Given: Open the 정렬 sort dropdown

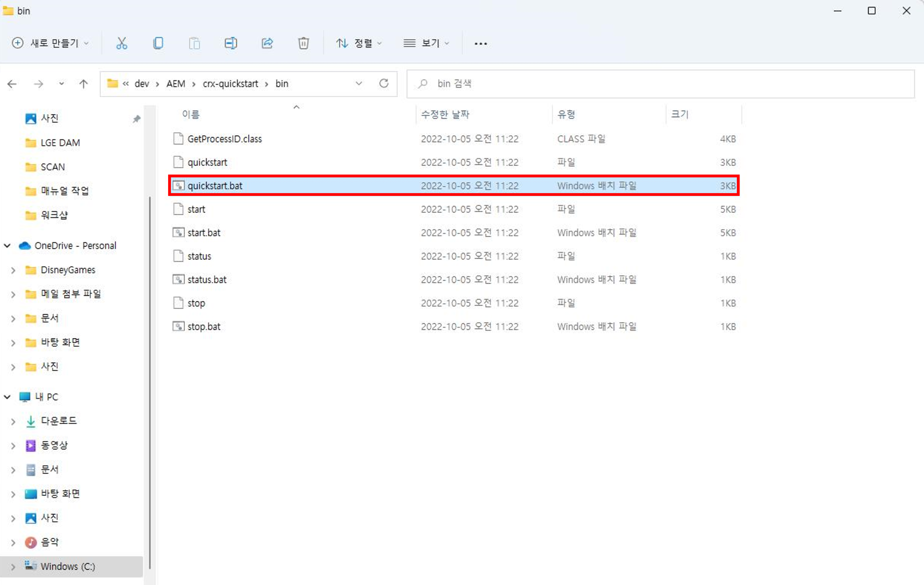Looking at the screenshot, I should click(359, 43).
